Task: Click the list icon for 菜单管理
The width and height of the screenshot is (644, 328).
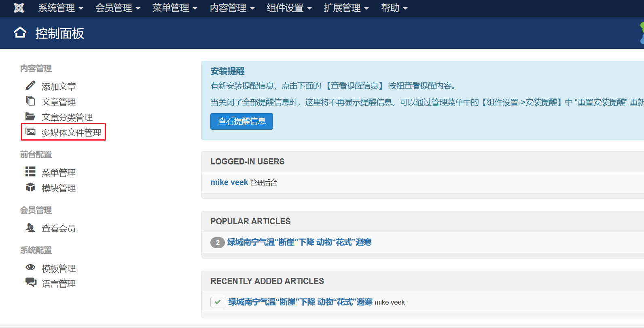Action: coord(30,172)
